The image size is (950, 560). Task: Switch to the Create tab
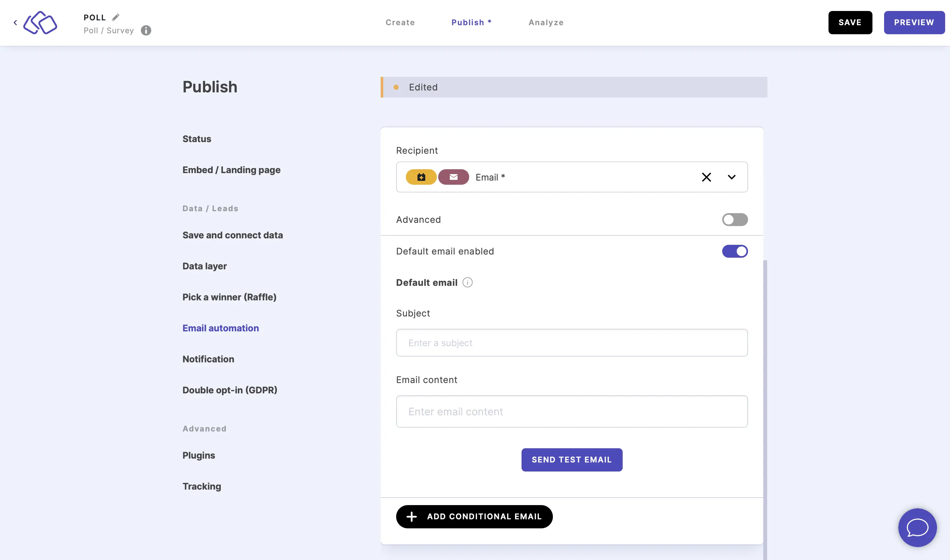click(x=400, y=22)
